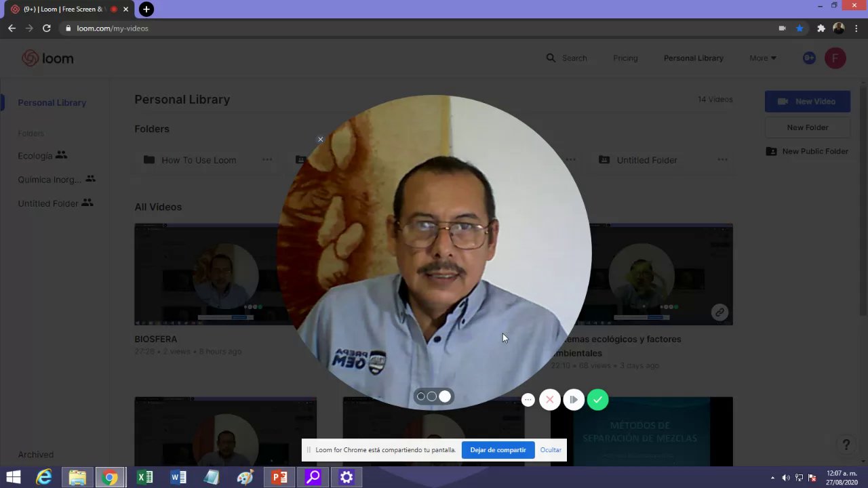Pause the Loom recording
The image size is (868, 488).
click(x=574, y=400)
